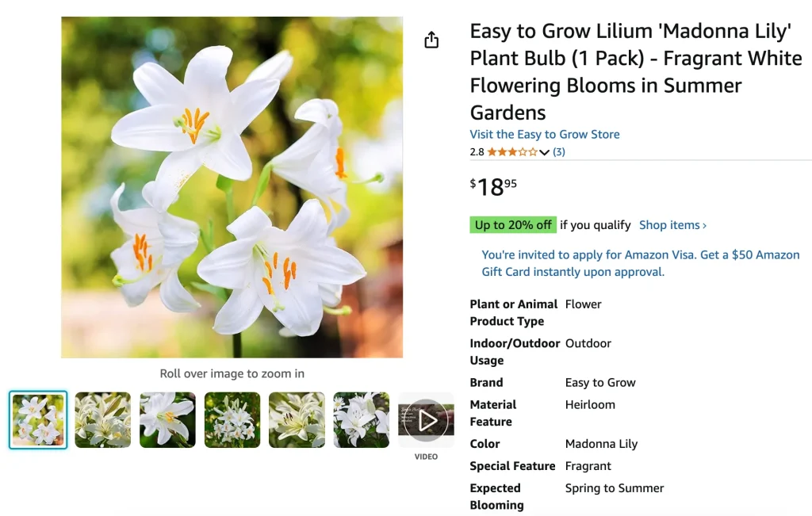Screen dimensions: 812x516
Task: Visit the Easy to Grow Store
Action: 545,135
